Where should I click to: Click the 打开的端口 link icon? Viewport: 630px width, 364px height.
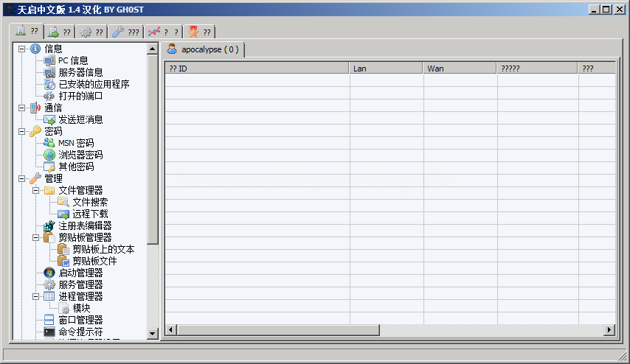point(49,96)
